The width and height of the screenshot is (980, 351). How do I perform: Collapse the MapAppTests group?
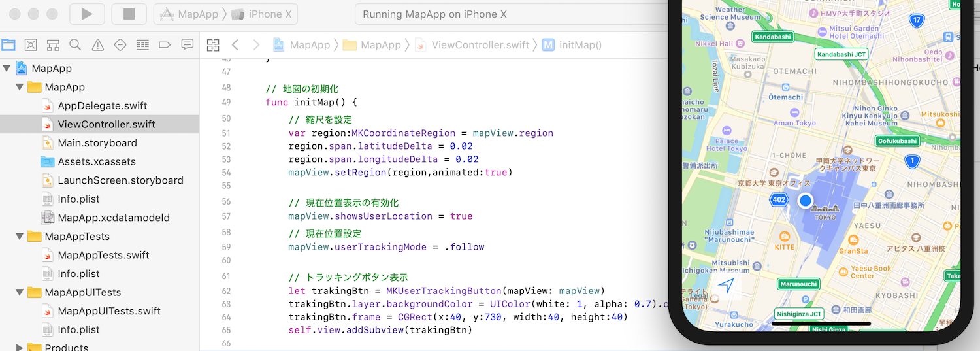pyautogui.click(x=20, y=237)
